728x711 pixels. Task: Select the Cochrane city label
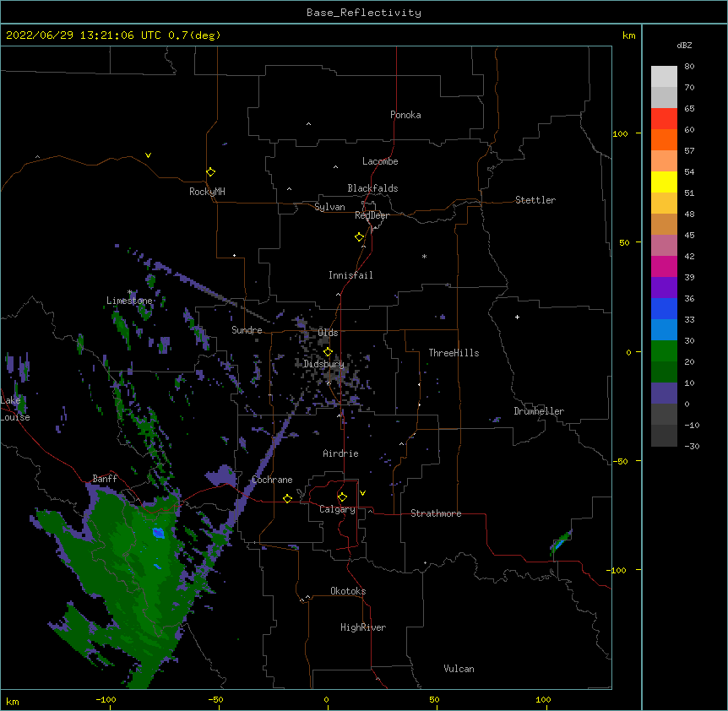click(x=272, y=480)
